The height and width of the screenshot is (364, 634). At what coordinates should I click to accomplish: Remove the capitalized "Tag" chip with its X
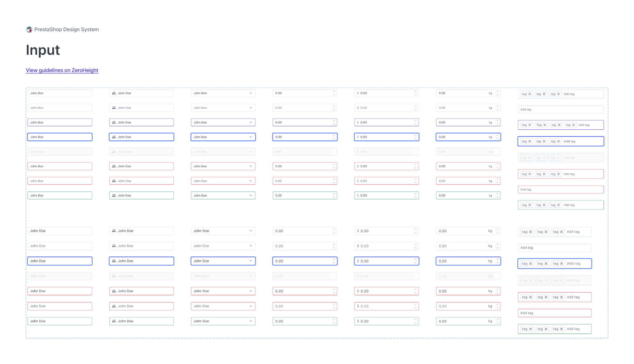click(545, 125)
